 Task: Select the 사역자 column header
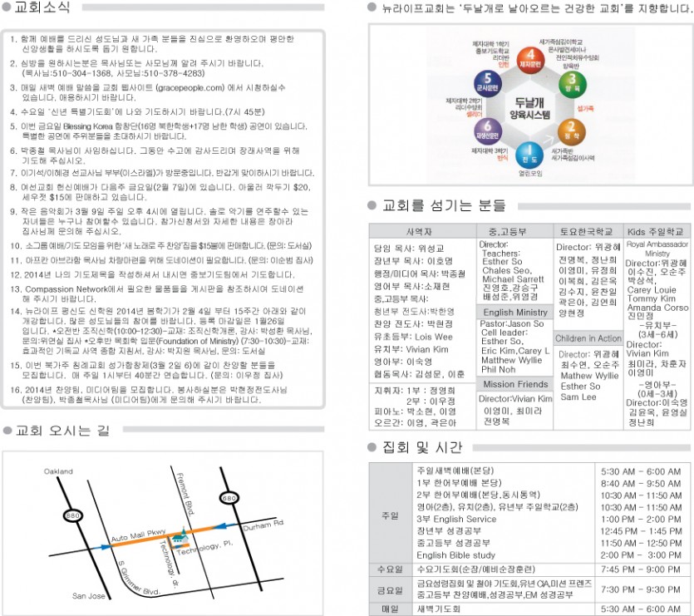419,232
